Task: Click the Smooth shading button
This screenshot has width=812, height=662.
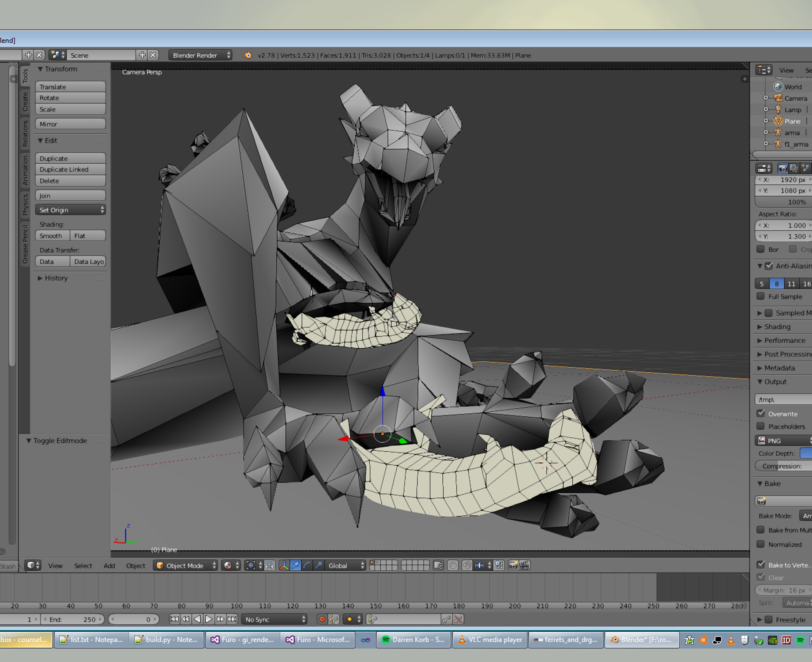Action: click(x=52, y=236)
